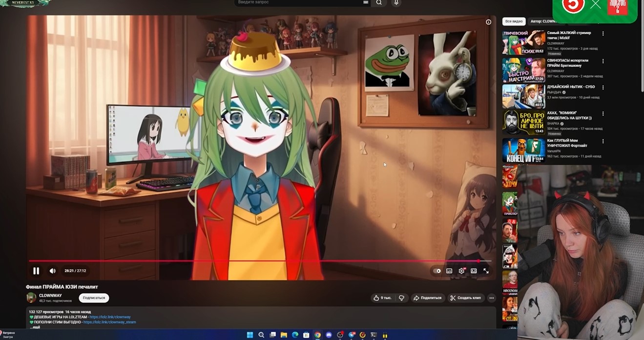Expand the description with ...ещё

pos(35,327)
